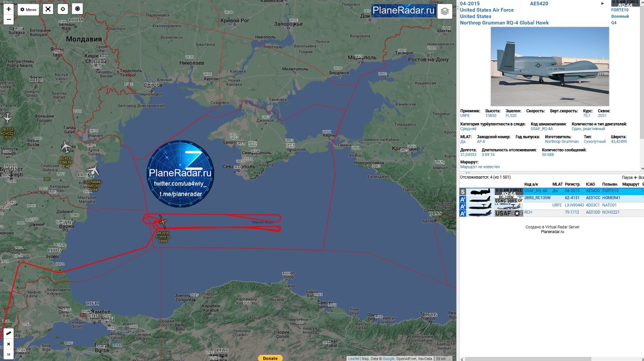
Task: Click the A2 category icon of NCHO221 row
Action: 463,213
